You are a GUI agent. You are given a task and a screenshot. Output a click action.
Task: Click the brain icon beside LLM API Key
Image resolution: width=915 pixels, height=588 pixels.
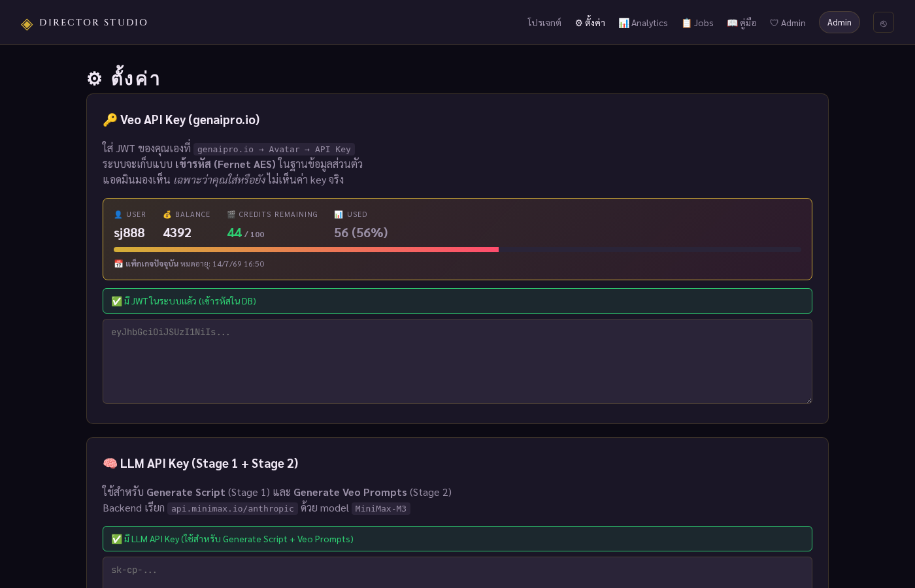(x=110, y=463)
